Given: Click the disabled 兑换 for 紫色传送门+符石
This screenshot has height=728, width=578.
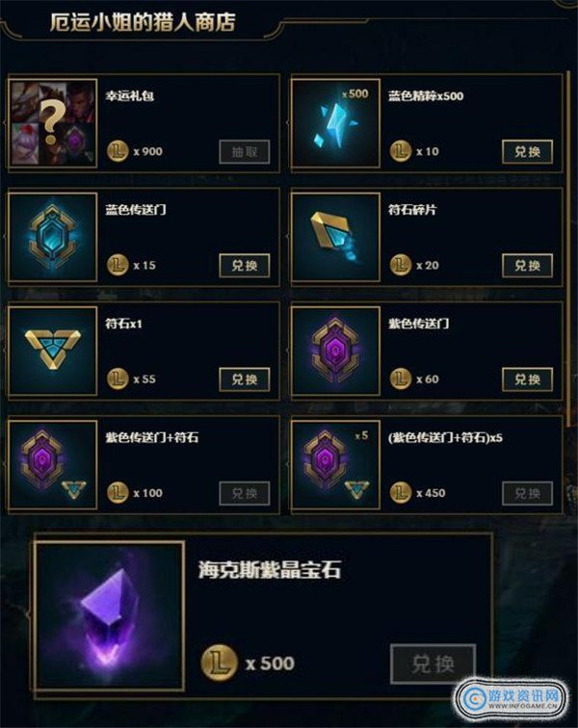Looking at the screenshot, I should coord(245,493).
